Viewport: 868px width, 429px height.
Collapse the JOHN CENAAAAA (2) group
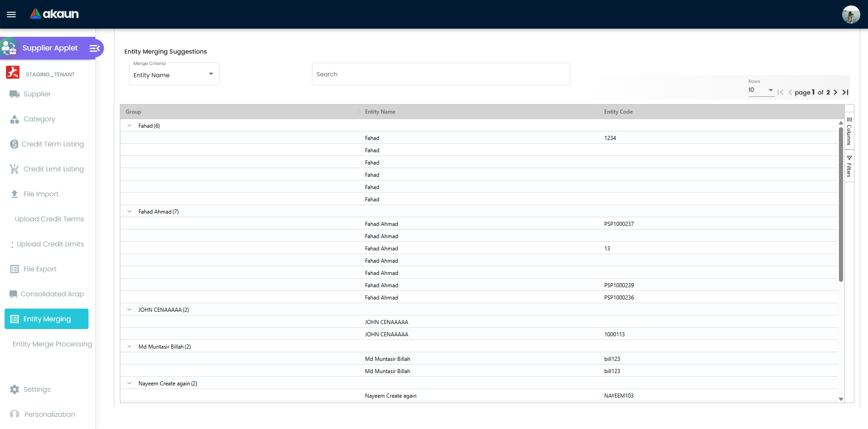[x=129, y=310]
